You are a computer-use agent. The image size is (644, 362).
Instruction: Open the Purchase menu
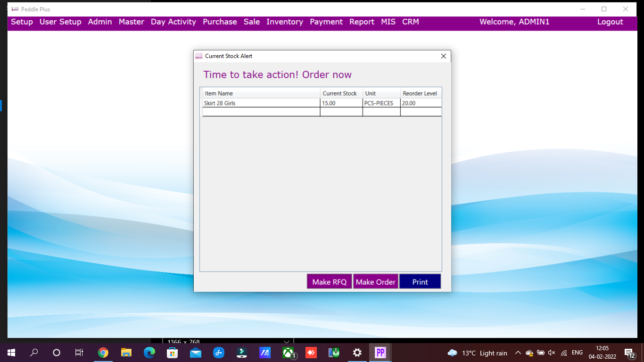point(220,22)
